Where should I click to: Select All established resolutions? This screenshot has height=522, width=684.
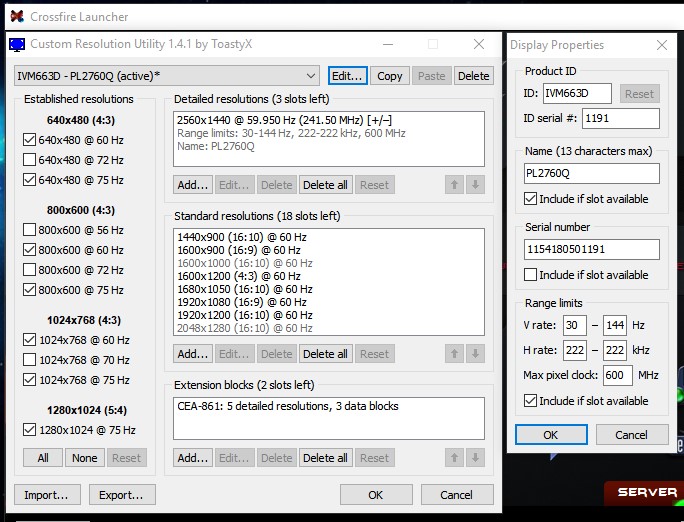point(43,458)
